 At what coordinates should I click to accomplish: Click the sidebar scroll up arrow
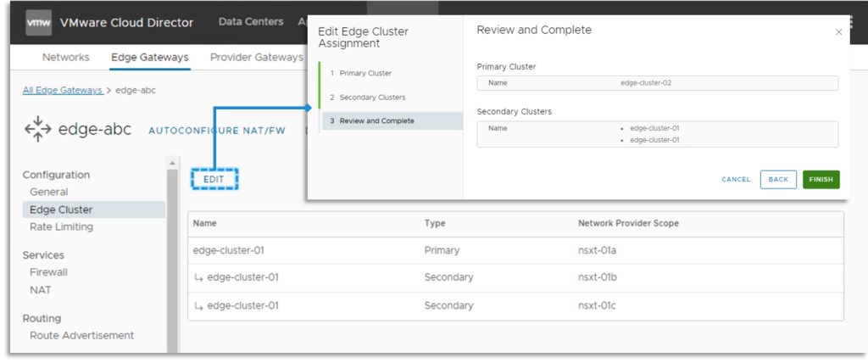(172, 162)
